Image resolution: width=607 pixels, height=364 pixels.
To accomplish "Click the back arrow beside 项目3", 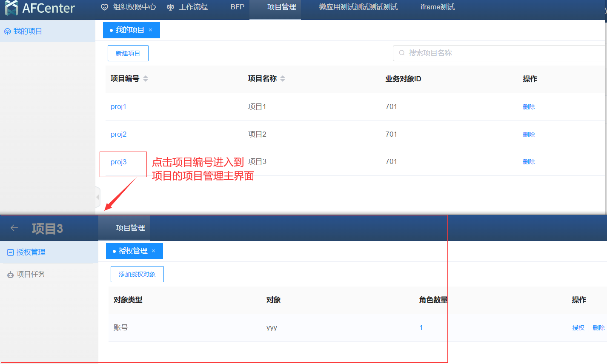I will click(x=14, y=228).
